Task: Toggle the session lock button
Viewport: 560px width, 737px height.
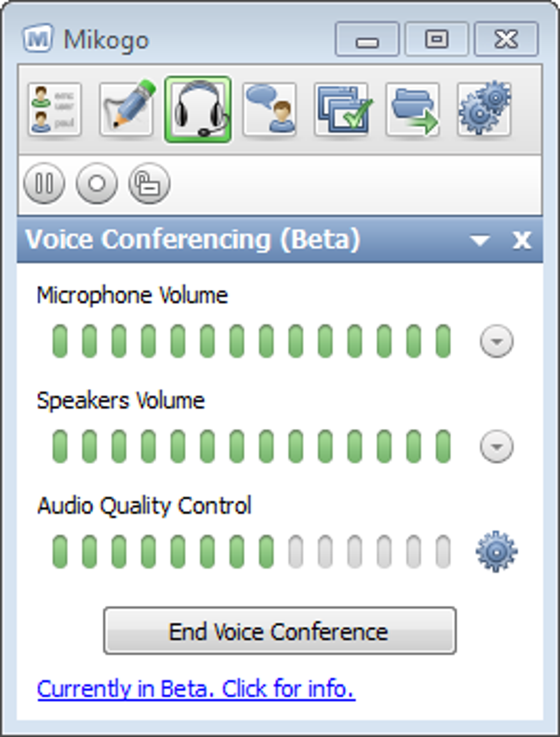Action: point(149,183)
